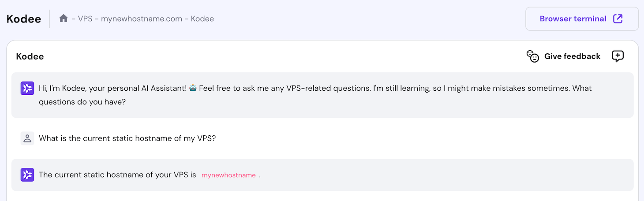Click the user avatar icon beside the question
644x201 pixels.
(27, 138)
